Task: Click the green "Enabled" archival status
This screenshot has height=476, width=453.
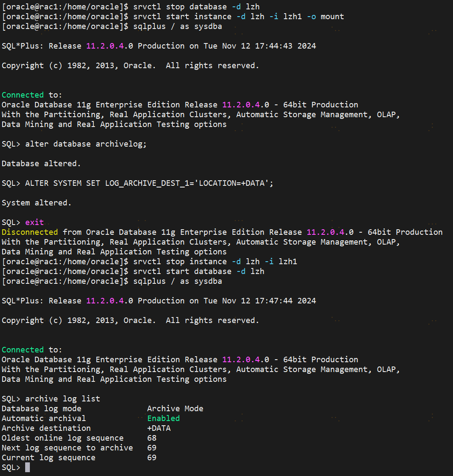Action: pyautogui.click(x=163, y=418)
